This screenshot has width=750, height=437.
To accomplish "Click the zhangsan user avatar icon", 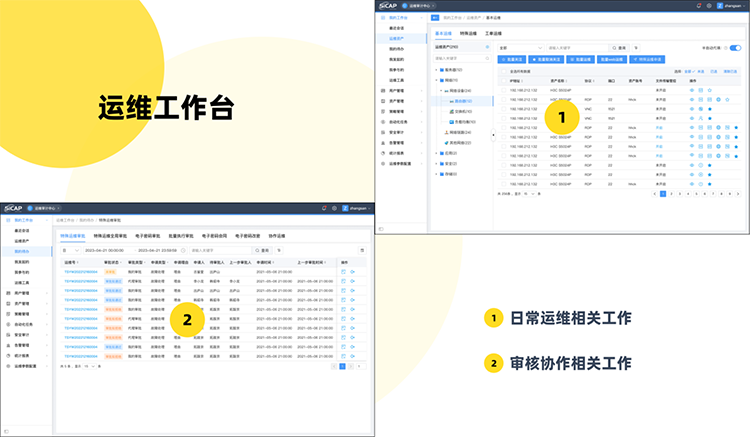I will (x=718, y=7).
